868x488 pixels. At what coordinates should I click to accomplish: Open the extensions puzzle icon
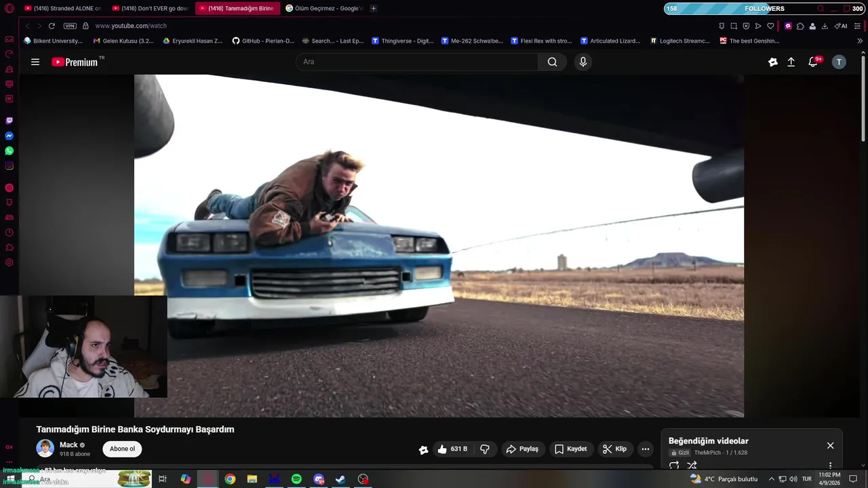point(800,26)
